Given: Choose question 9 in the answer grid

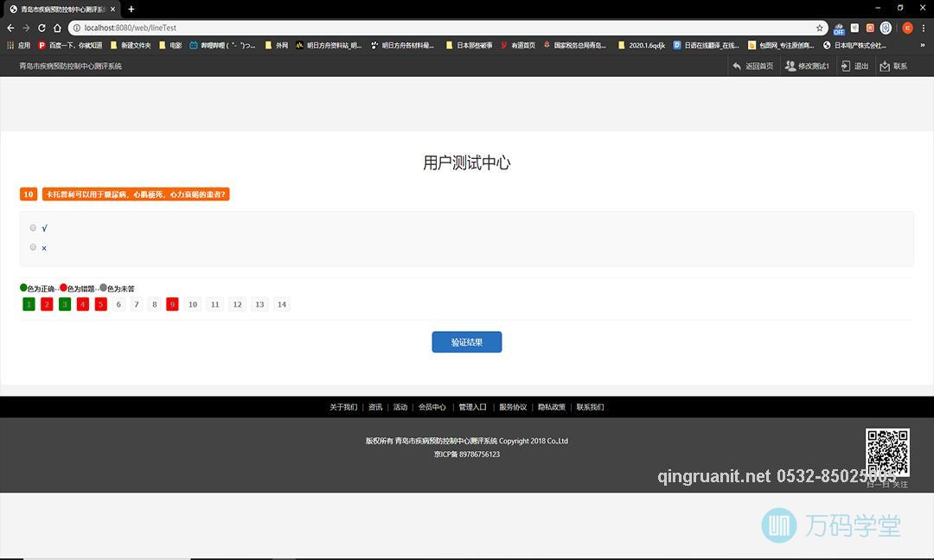Looking at the screenshot, I should [x=172, y=303].
